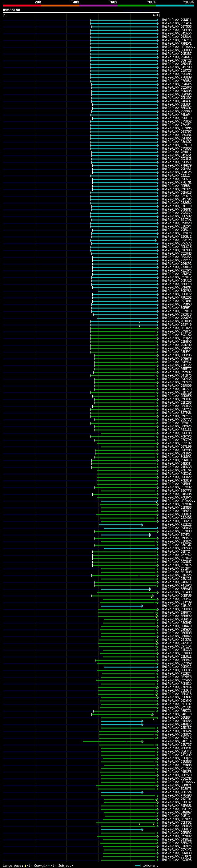Select the UniRef100_Q8GT22 label
This screenshot has width=197, height=868.
[x=176, y=60]
